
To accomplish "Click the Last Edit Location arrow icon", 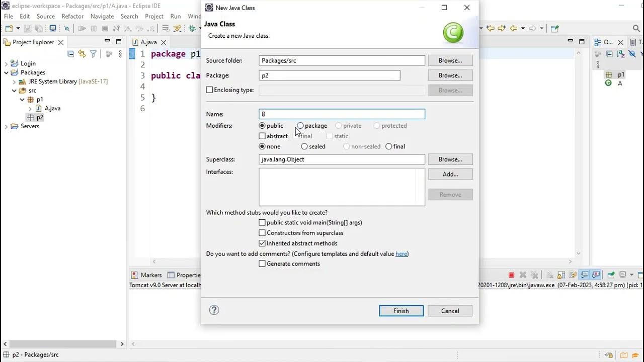I will point(491,28).
